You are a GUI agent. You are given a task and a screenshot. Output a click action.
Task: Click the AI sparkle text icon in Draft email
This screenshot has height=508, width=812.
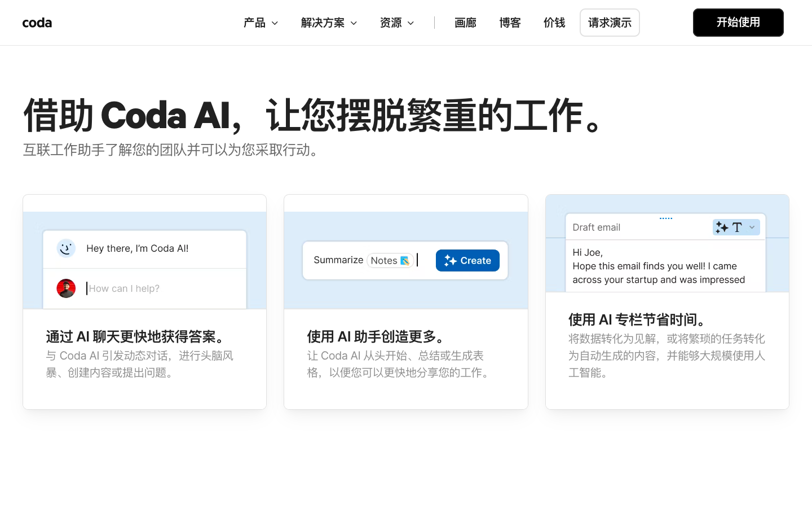tap(722, 227)
